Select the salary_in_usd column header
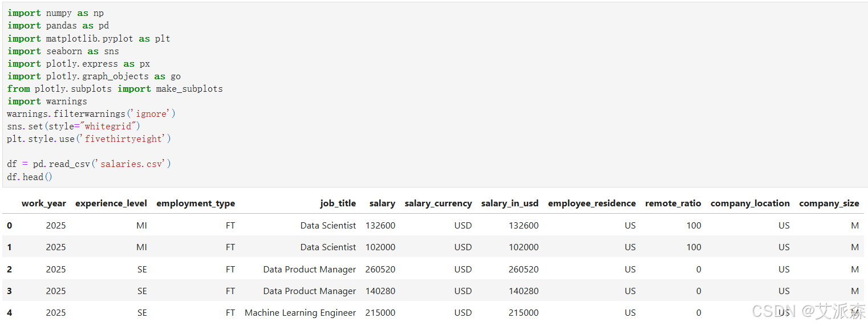Screen dimensions: 868x326 510,203
